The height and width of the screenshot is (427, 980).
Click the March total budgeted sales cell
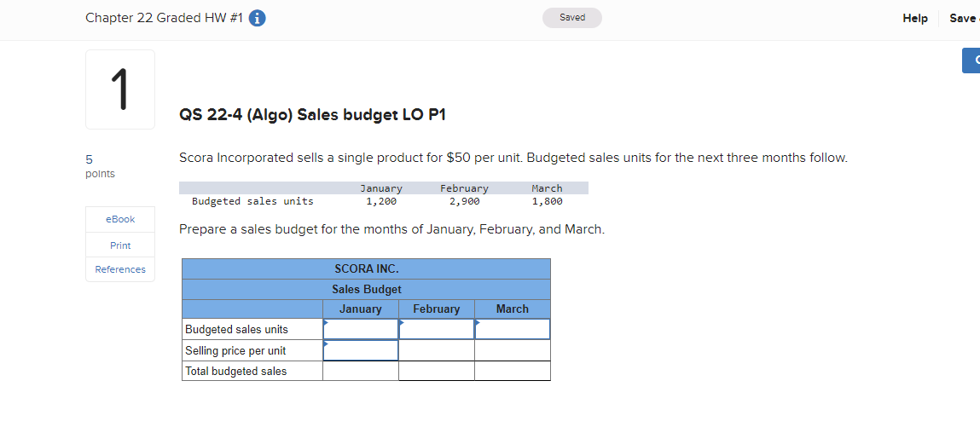513,371
